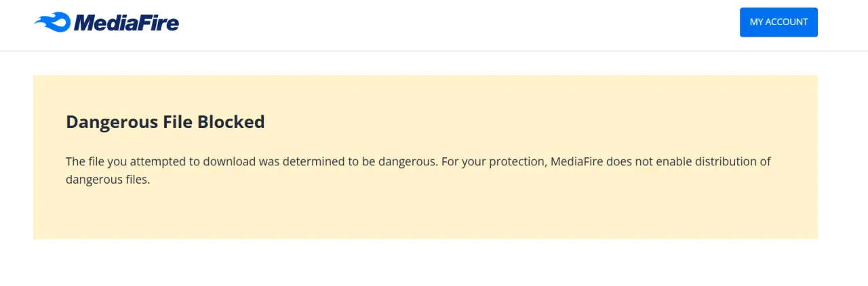Click "dangerous files." ending the warning message
868x286 pixels.
click(x=107, y=180)
